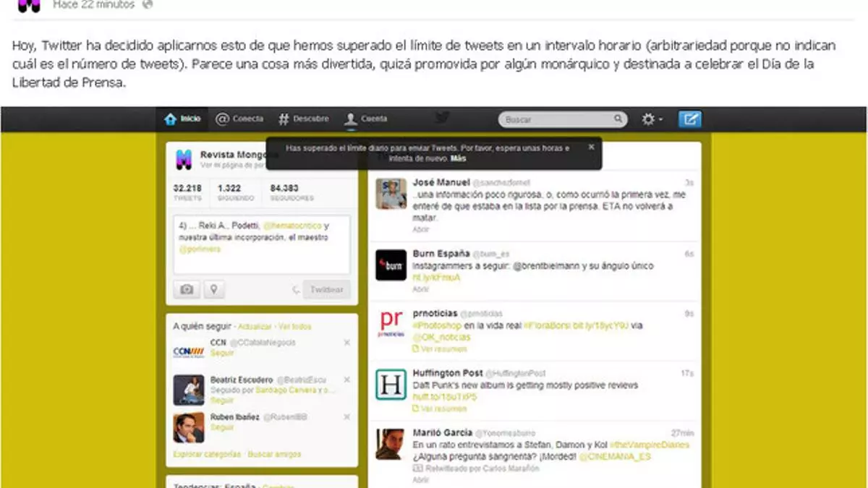This screenshot has width=868, height=488.
Task: Click the Twitter bird logo
Action: pyautogui.click(x=442, y=119)
